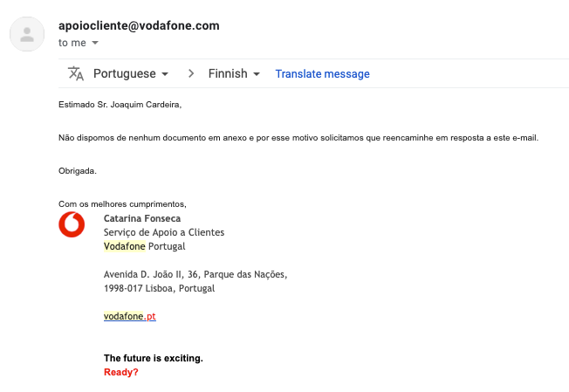Click the "1998-017 Lisboa, Portugal" postal line
The width and height of the screenshot is (569, 392).
158,288
